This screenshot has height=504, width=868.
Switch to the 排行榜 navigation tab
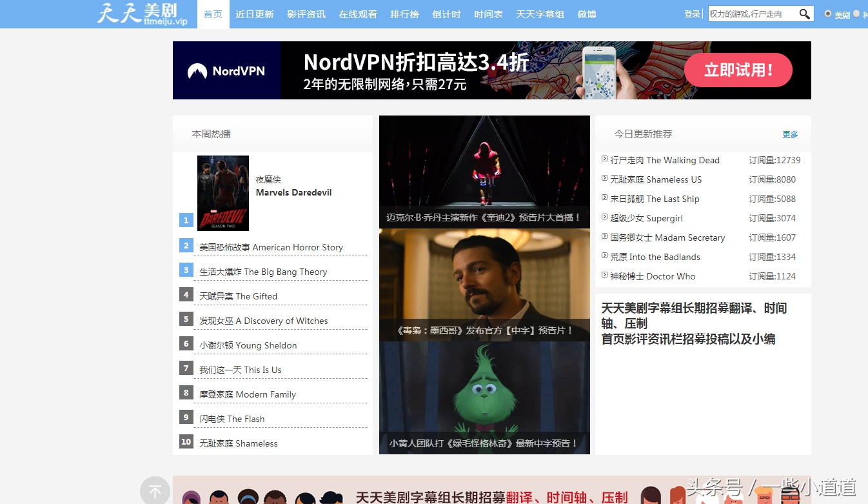click(x=404, y=14)
